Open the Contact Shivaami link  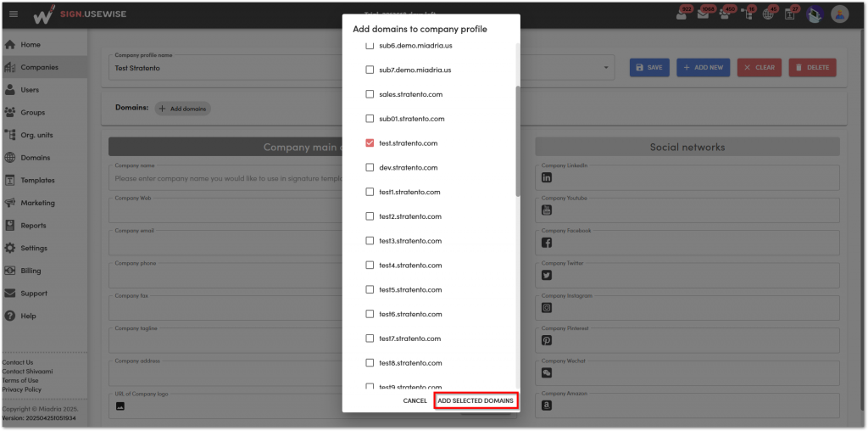(28, 371)
